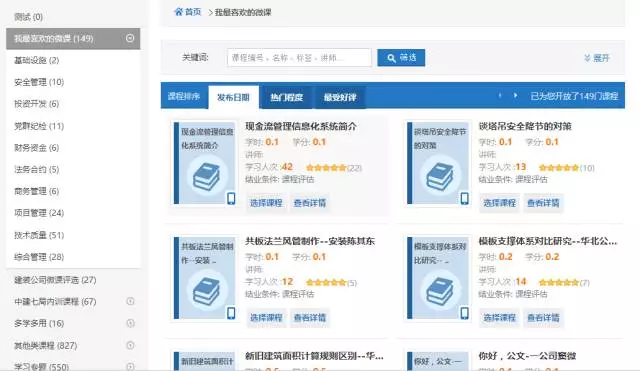The width and height of the screenshot is (640, 371).
Task: Click 模板支撑体系对比研究 course thumbnail
Action: point(438,278)
